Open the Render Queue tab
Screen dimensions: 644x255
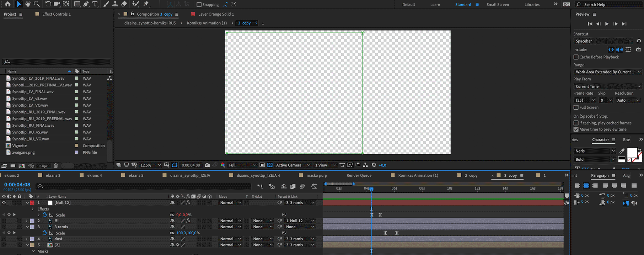[359, 175]
